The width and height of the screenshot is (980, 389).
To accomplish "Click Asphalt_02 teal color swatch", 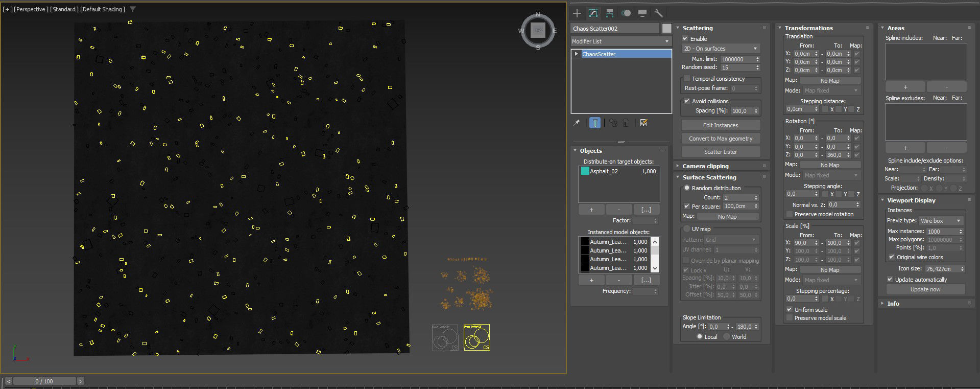I will pyautogui.click(x=585, y=171).
